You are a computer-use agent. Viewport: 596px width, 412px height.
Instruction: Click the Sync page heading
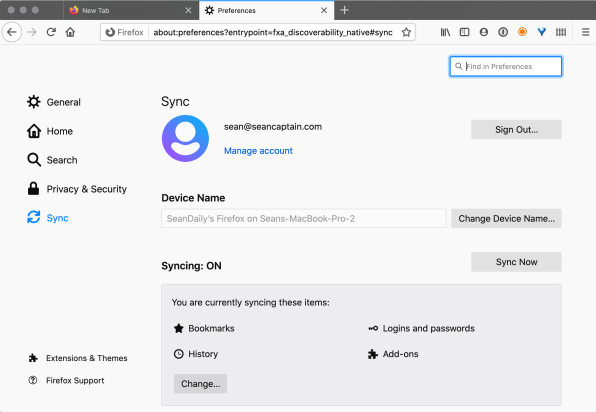(x=175, y=101)
